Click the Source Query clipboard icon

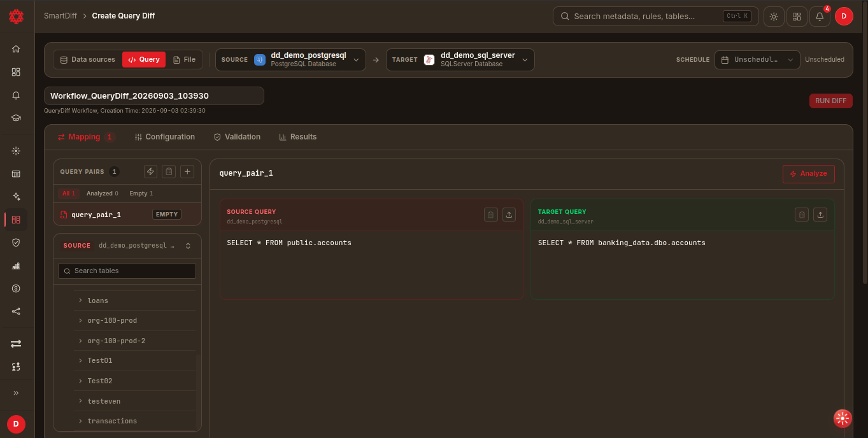(490, 215)
